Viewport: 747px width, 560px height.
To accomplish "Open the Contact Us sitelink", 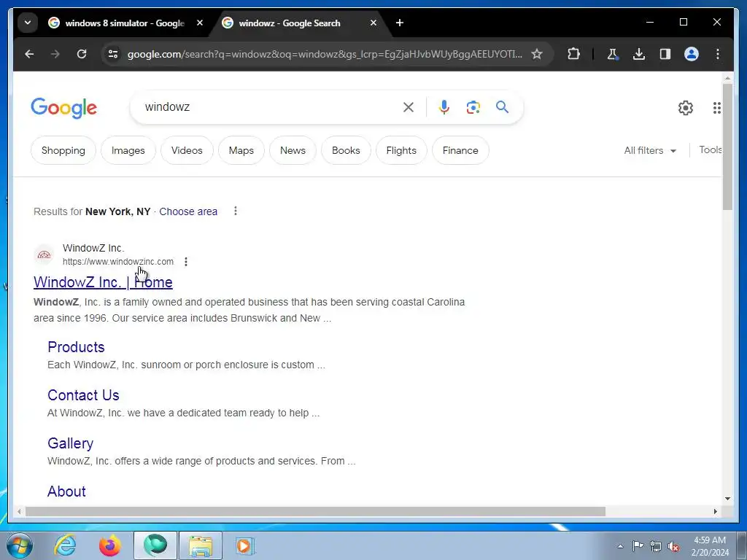I will [83, 395].
